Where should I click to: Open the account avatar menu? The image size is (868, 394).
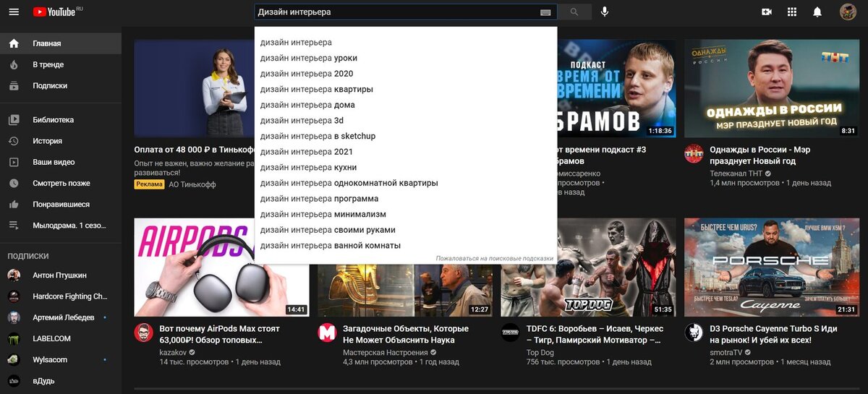(848, 12)
